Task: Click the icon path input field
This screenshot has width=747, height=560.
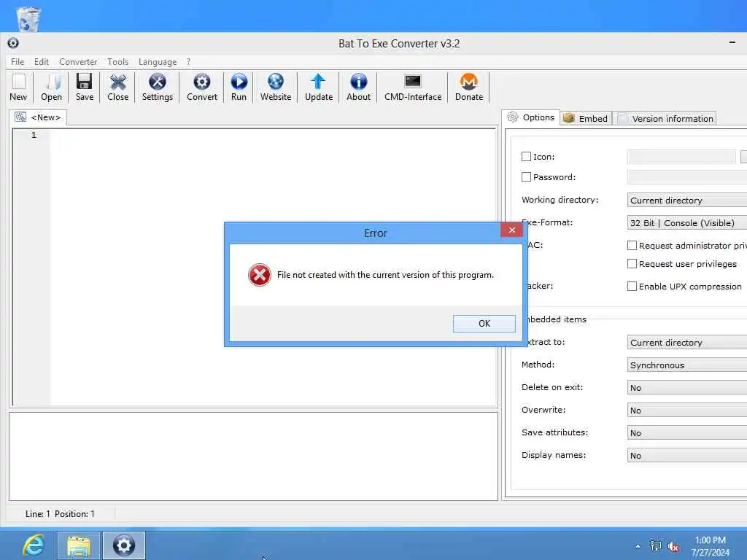Action: 682,157
